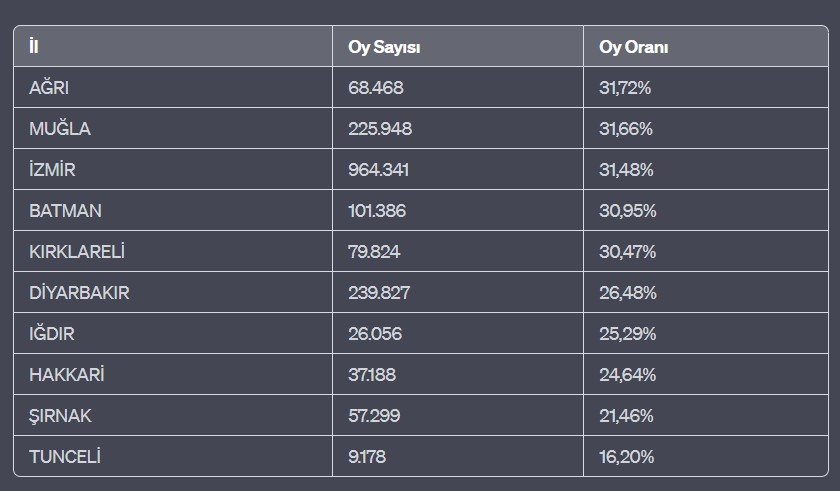The image size is (840, 491).
Task: Select the BATMAN province cell
Action: (65, 211)
